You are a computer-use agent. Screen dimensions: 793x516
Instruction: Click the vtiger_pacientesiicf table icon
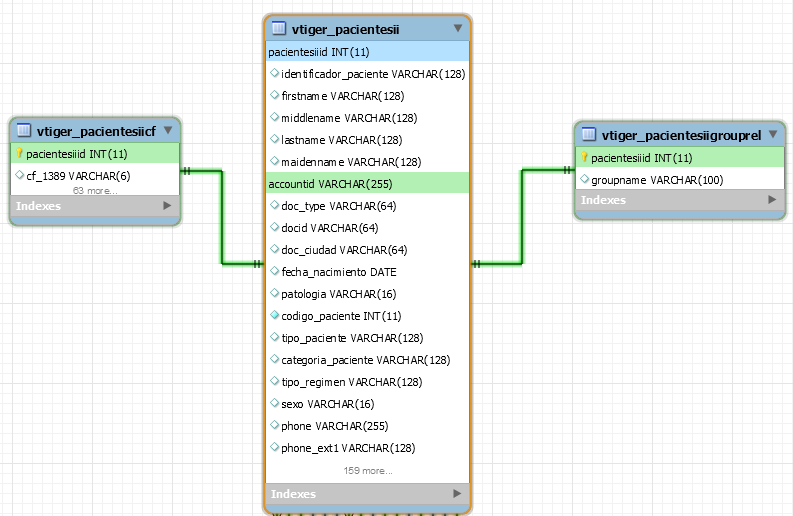[x=24, y=131]
